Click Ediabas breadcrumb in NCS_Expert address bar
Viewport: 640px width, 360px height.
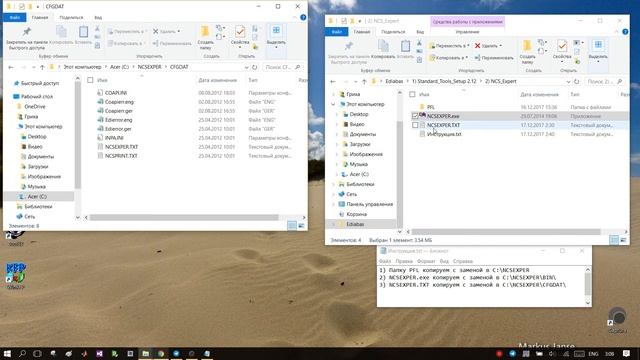click(394, 82)
